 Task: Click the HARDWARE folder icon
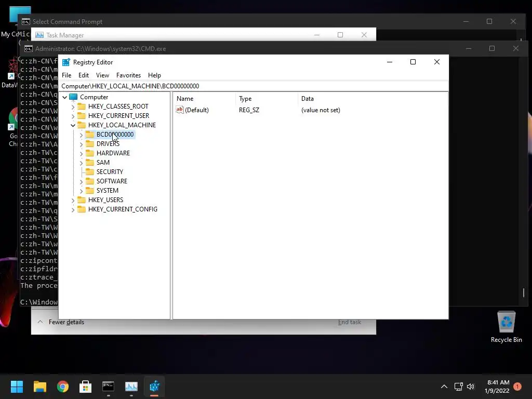pyautogui.click(x=89, y=153)
